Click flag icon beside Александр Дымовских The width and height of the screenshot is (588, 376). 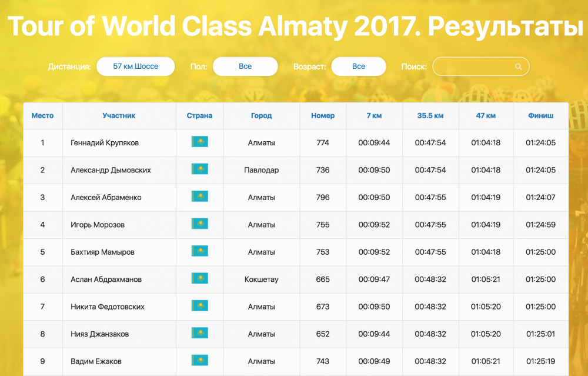coord(199,169)
